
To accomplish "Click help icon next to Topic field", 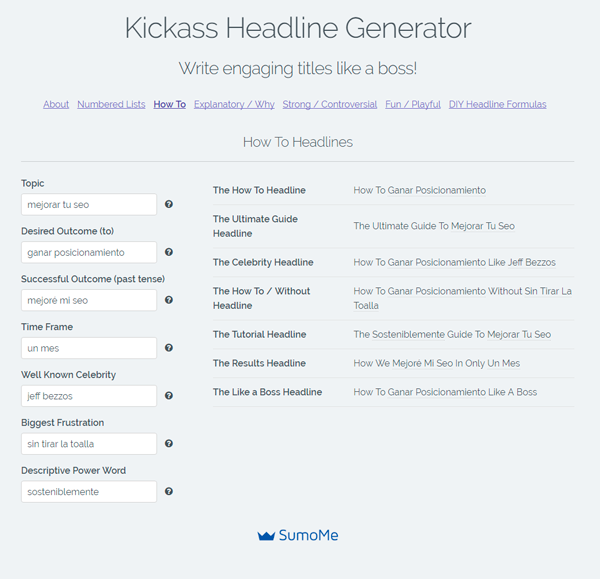I will tap(169, 204).
